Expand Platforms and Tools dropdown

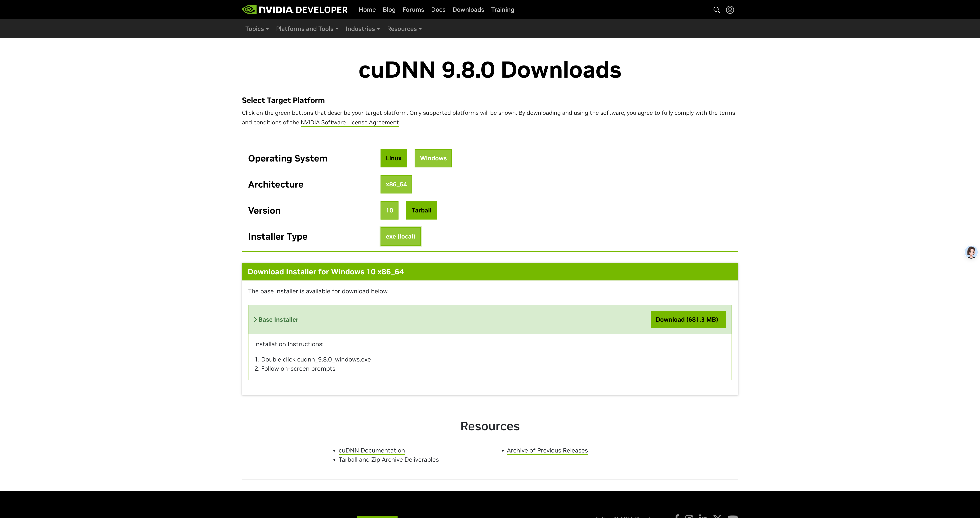[x=307, y=29]
